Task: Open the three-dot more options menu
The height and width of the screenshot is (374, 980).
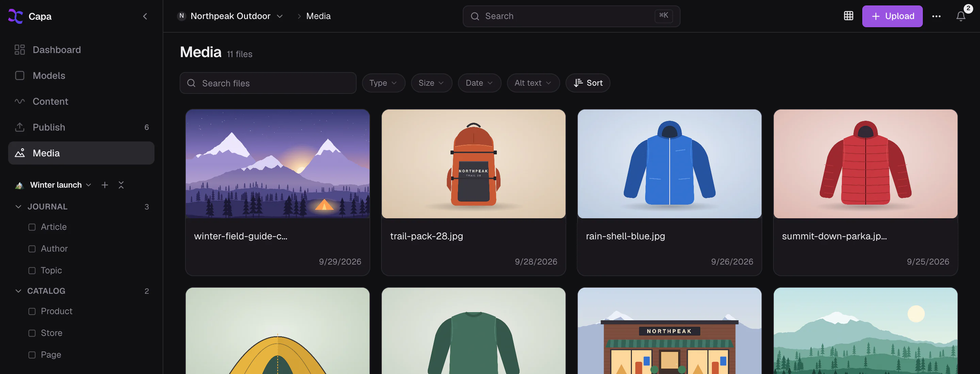Action: click(936, 16)
